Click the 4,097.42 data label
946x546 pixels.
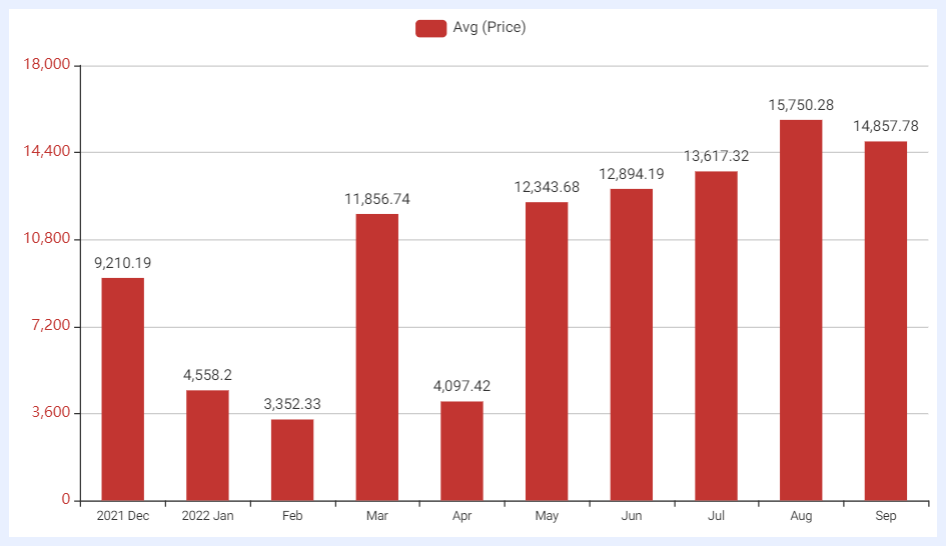(462, 386)
